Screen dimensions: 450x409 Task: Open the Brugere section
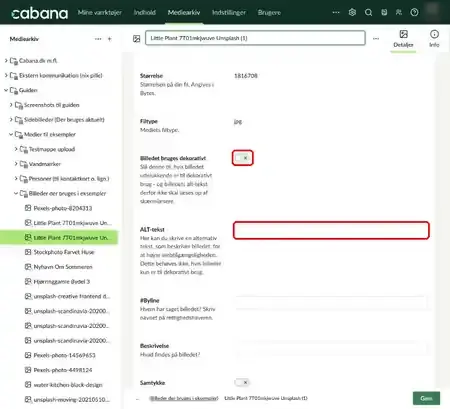[x=269, y=13]
